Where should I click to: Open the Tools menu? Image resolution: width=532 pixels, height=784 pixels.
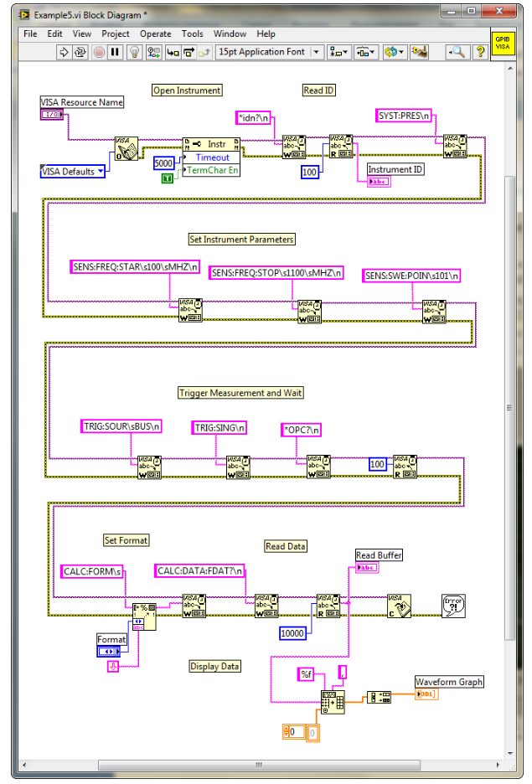(192, 34)
